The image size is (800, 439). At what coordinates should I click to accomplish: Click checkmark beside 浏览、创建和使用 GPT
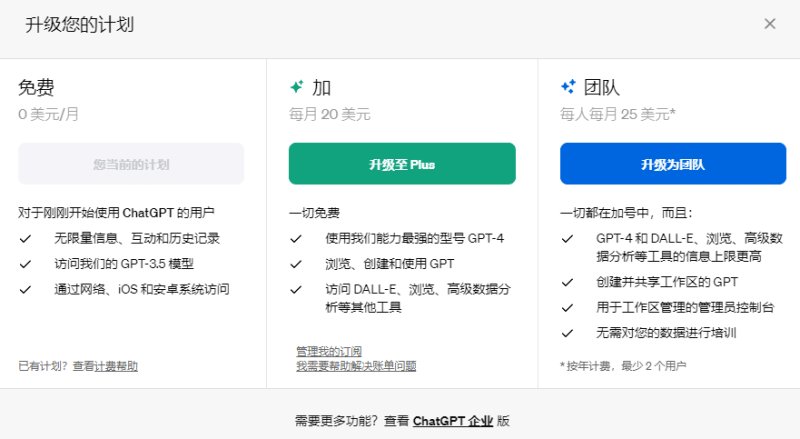point(296,264)
